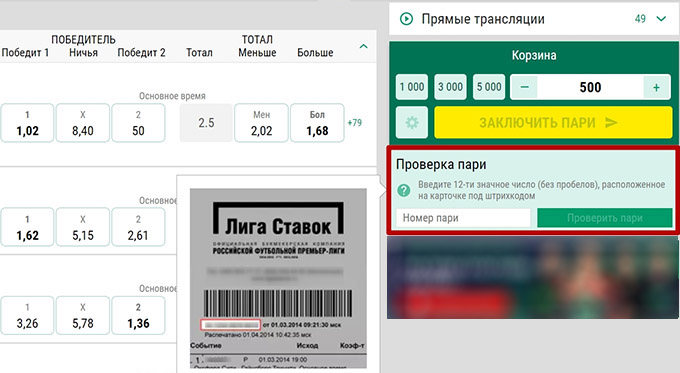Open Прямые трансляции section

[534, 19]
